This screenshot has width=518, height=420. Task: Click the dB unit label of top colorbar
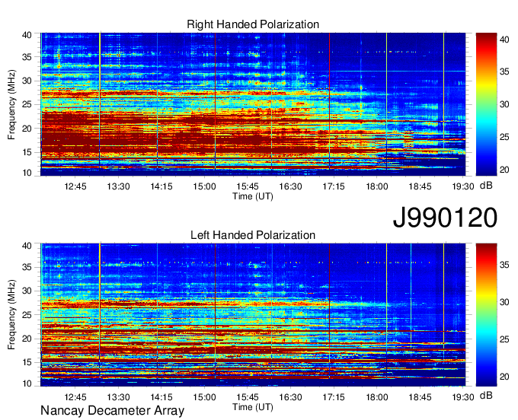486,186
